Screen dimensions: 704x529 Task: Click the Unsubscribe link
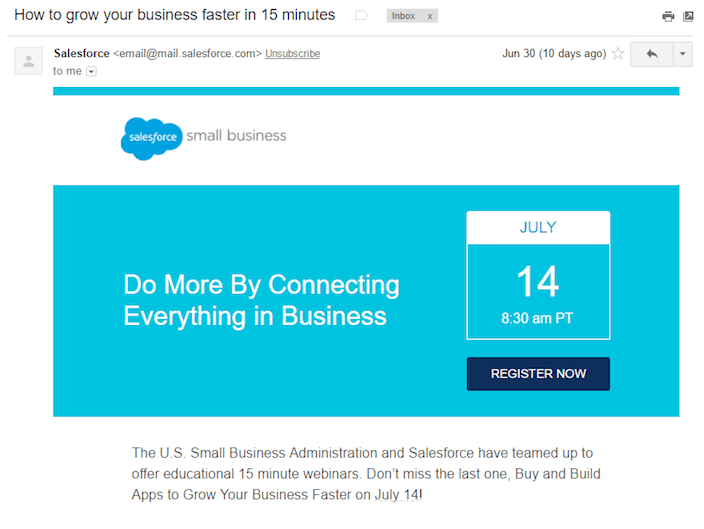[x=292, y=53]
